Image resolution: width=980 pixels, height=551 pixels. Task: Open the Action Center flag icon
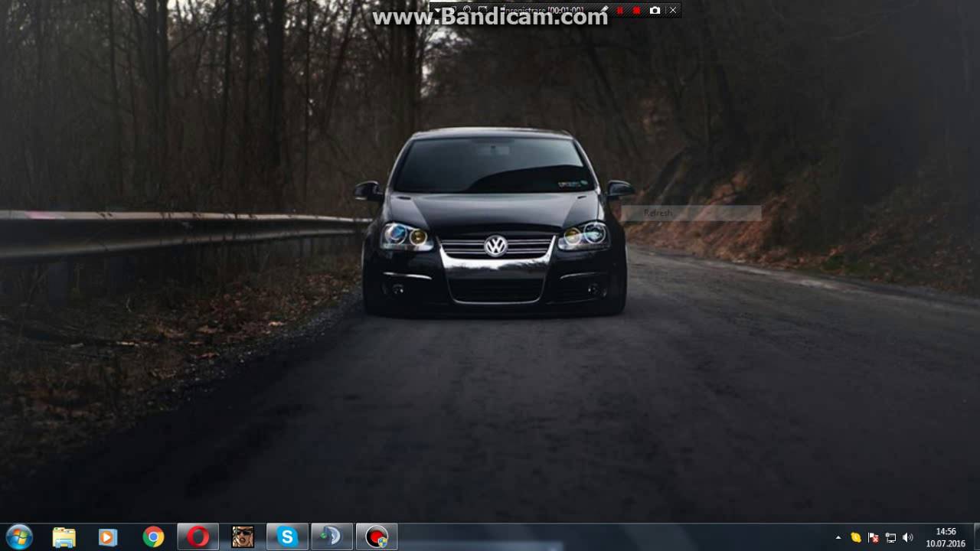pyautogui.click(x=873, y=537)
